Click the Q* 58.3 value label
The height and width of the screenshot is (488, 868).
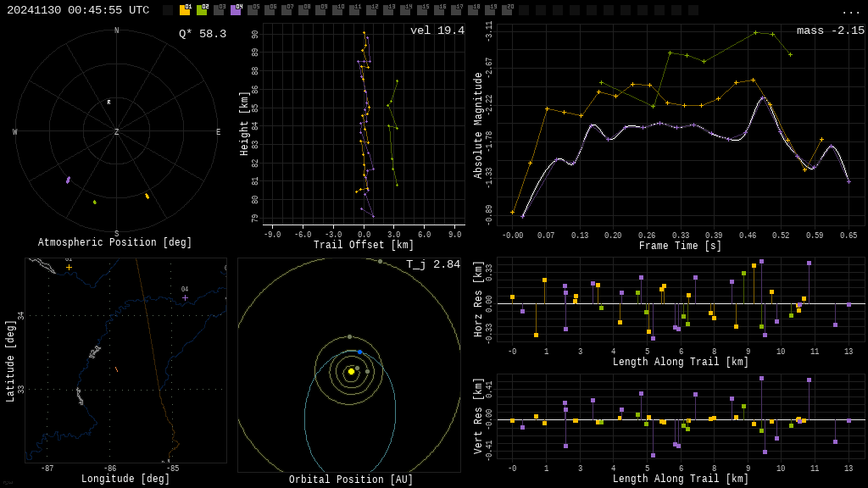pos(203,34)
